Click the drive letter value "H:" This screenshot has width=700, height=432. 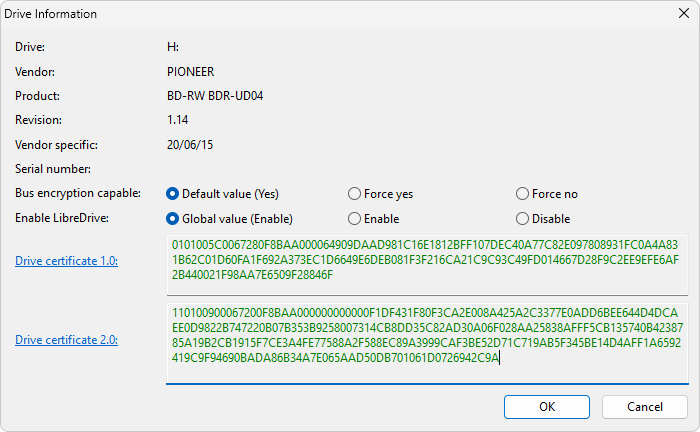click(173, 47)
